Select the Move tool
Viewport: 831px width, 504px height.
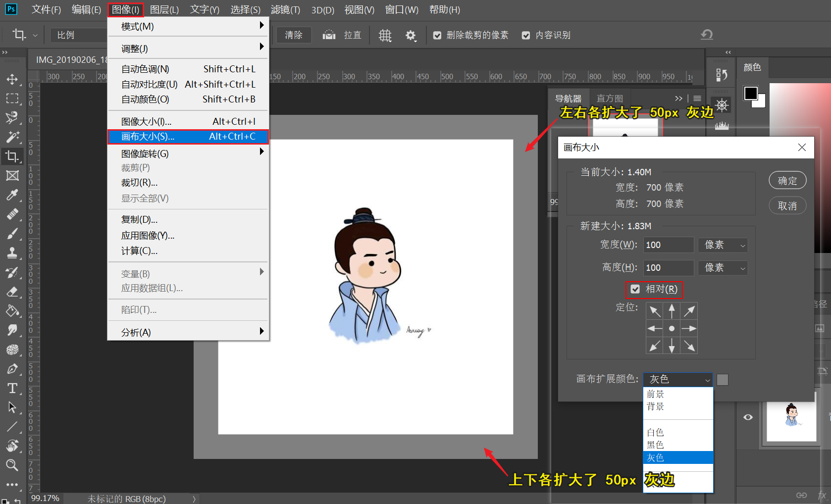(12, 79)
